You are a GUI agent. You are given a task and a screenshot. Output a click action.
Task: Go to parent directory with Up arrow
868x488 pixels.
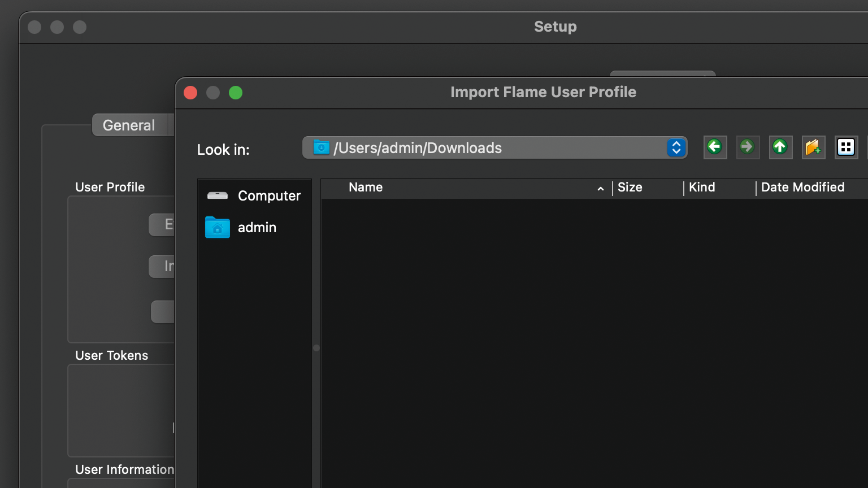tap(780, 147)
